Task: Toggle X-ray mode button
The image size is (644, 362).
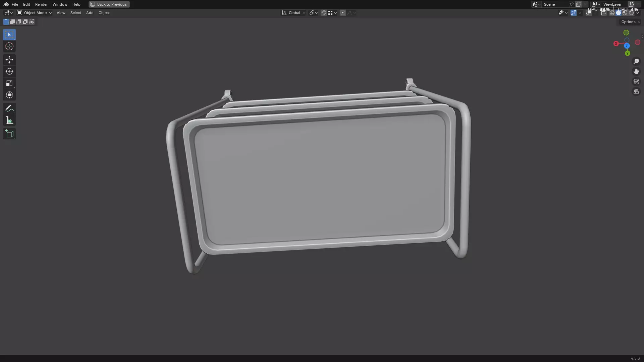Action: point(603,13)
